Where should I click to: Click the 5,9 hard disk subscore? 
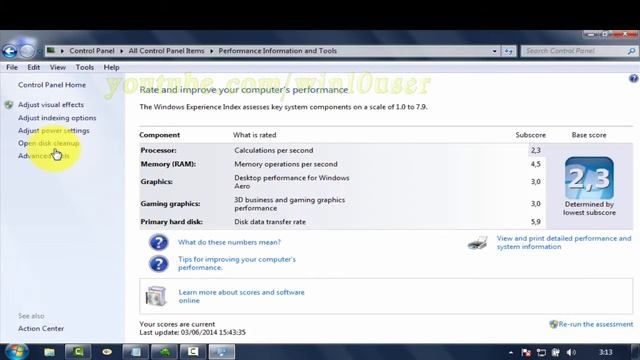(536, 222)
